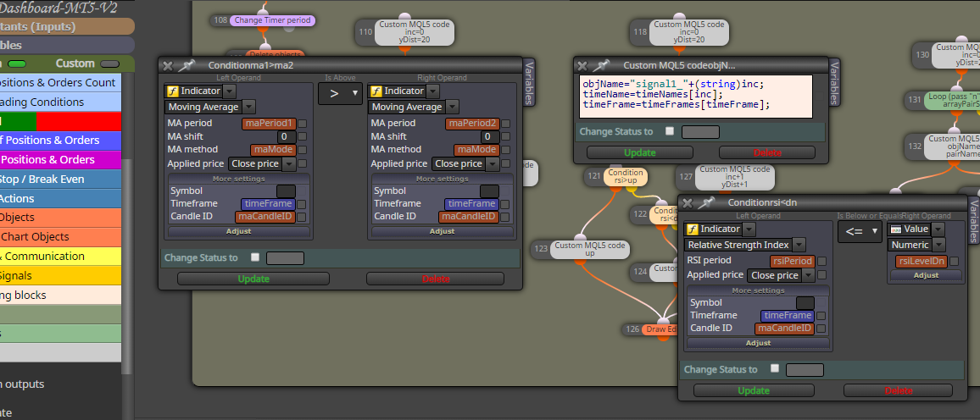Click the function icon of left Indicator operand
Screen dimensions: 980x420
171,91
